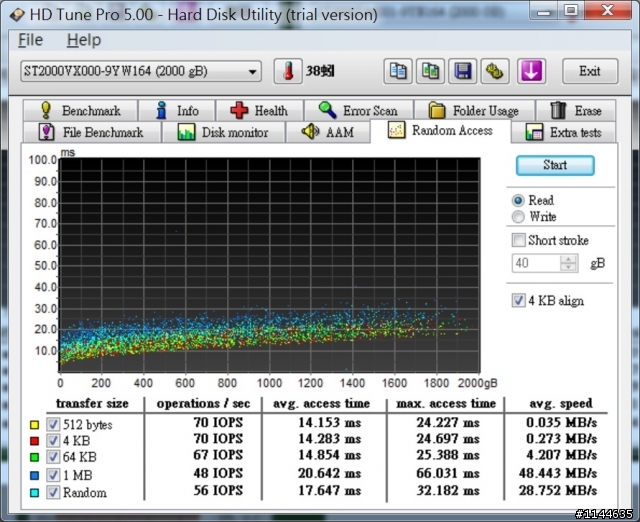640x522 pixels.
Task: Uncheck the 64 KB transfer size
Action: (x=53, y=457)
